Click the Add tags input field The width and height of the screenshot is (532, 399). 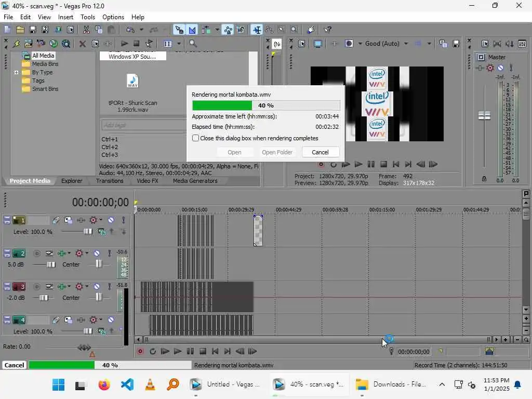(143, 125)
